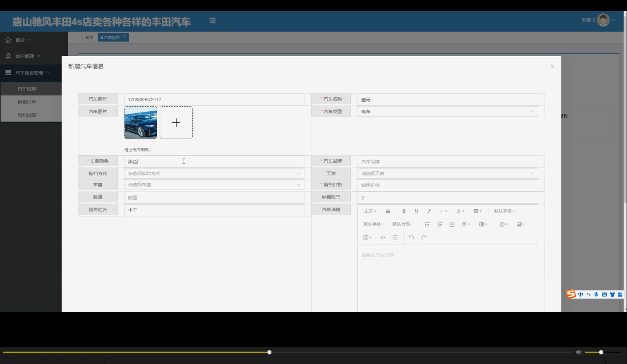This screenshot has width=627, height=364.
Task: Click the 销售姓名 input field
Action: (214, 210)
